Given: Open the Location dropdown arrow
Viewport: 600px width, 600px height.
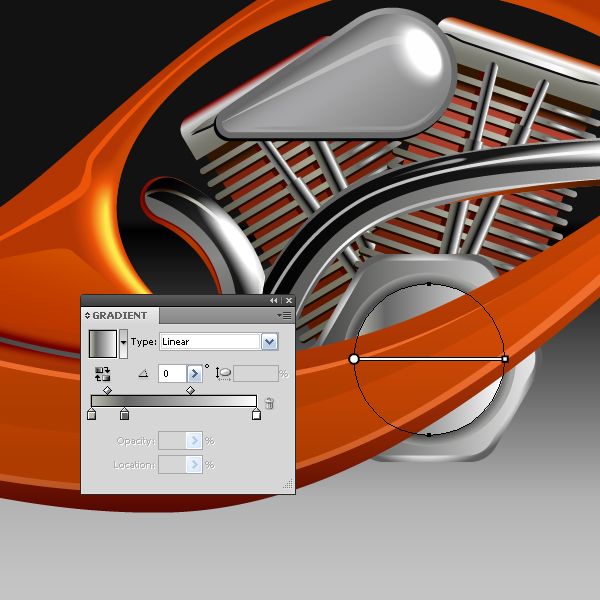Looking at the screenshot, I should click(x=194, y=465).
